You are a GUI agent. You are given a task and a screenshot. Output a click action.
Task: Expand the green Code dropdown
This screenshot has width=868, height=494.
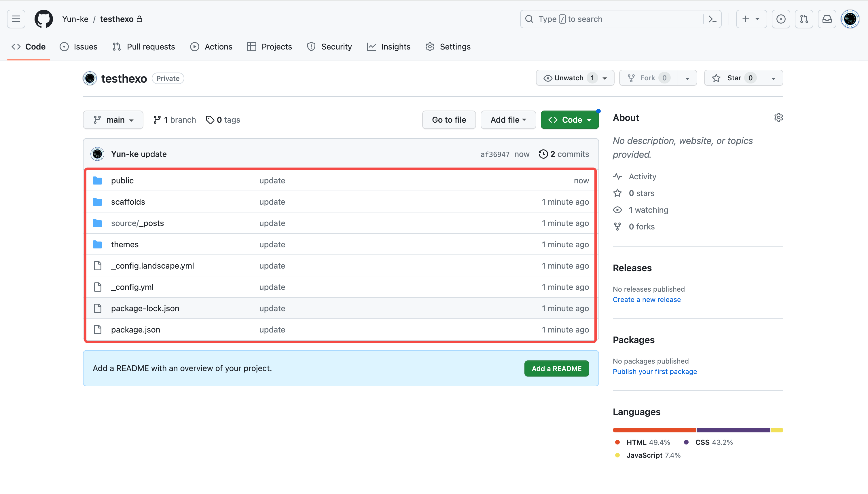pyautogui.click(x=569, y=120)
